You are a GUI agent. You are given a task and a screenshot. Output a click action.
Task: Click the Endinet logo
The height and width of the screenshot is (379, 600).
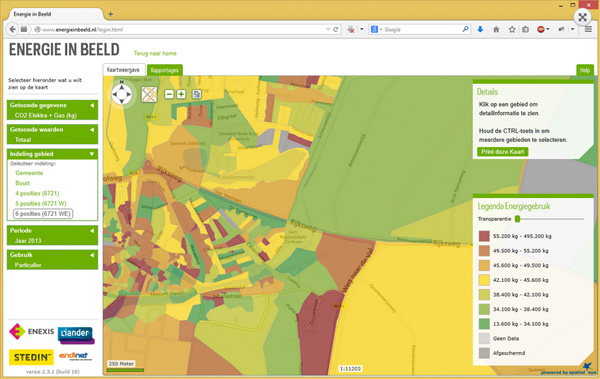point(75,356)
